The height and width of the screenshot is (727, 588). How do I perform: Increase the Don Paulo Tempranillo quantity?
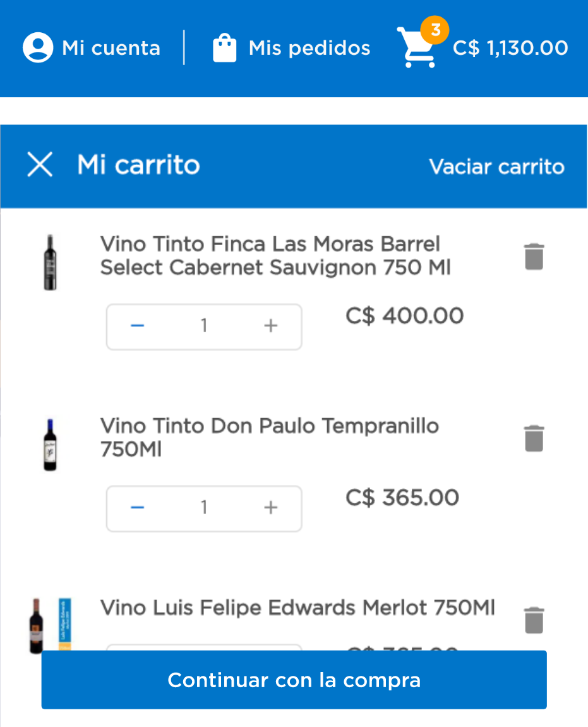click(x=271, y=508)
